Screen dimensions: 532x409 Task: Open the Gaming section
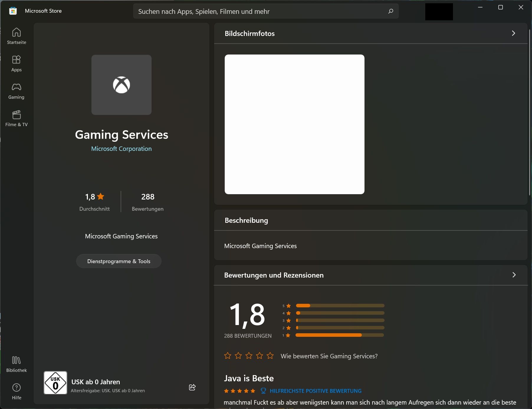coord(17,91)
